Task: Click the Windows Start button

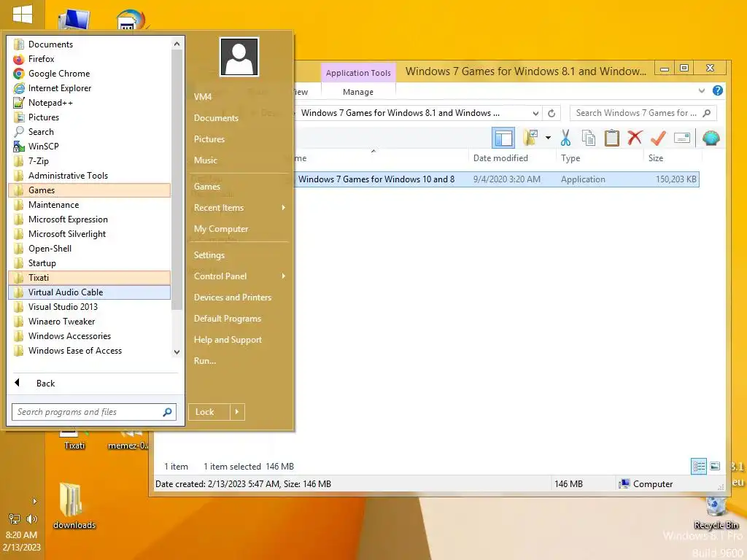Action: pos(23,14)
